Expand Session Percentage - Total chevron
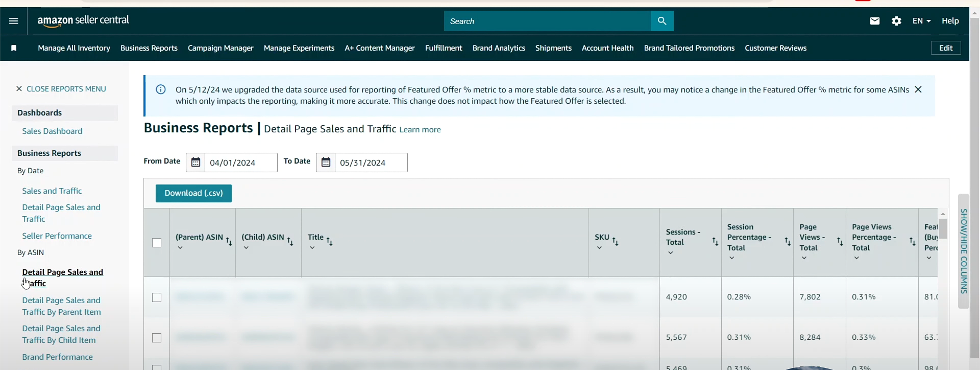The image size is (980, 370). pyautogui.click(x=732, y=258)
